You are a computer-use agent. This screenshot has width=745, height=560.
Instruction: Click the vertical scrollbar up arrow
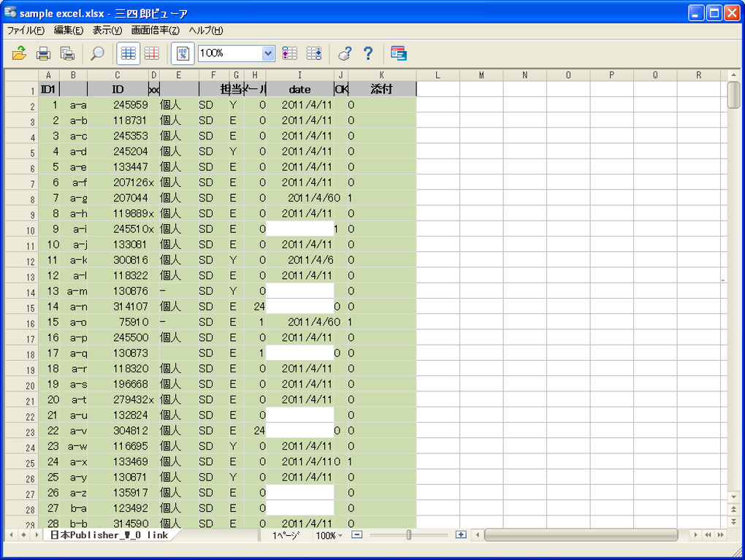pyautogui.click(x=733, y=75)
